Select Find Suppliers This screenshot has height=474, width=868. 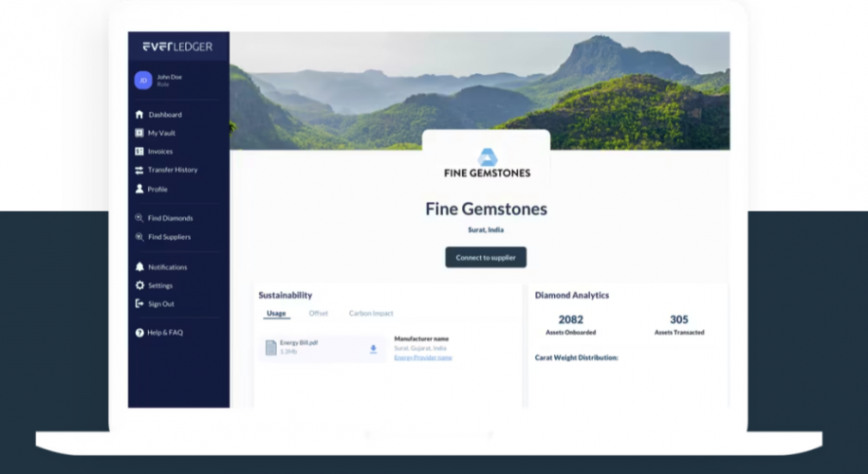point(170,237)
